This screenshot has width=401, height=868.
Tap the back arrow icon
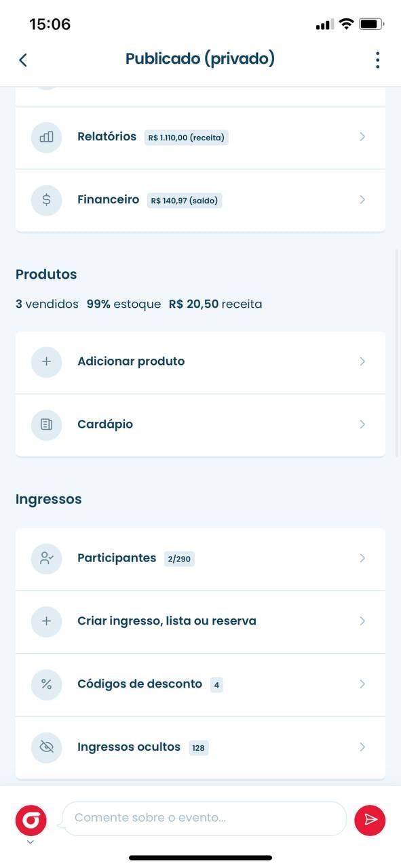[x=23, y=60]
